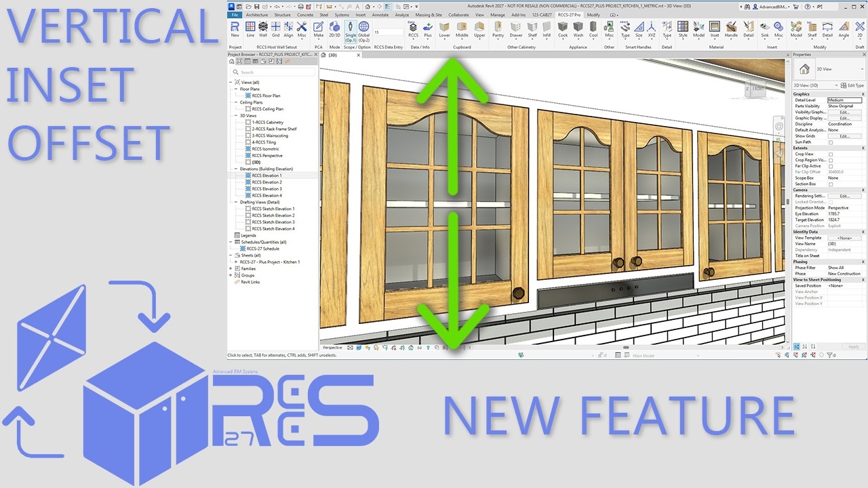The width and height of the screenshot is (868, 488).
Task: Switch the 2D/3D mode icon
Action: pyautogui.click(x=334, y=29)
